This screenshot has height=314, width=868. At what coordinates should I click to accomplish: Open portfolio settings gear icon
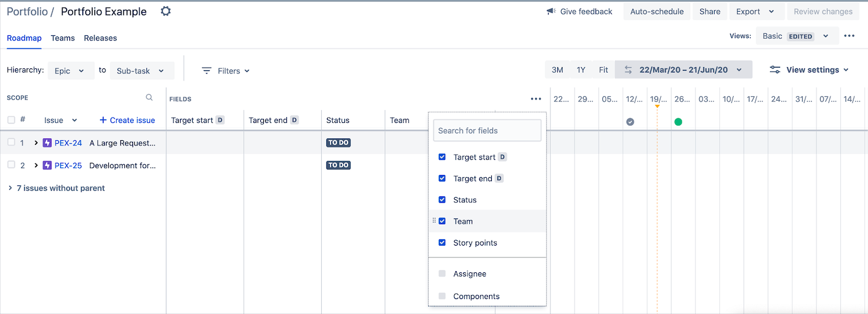(165, 11)
